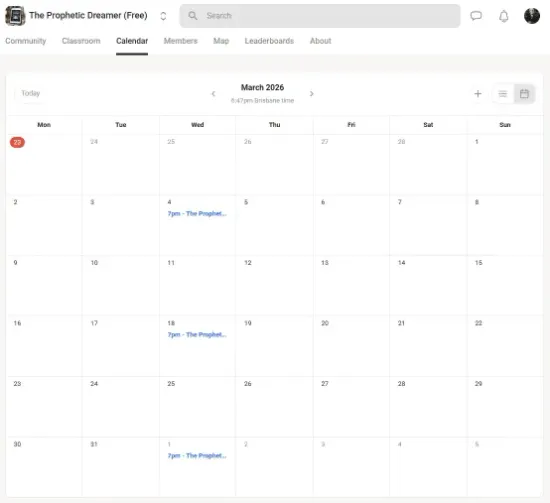This screenshot has height=503, width=550.
Task: Open the 7pm event on April 1
Action: (x=197, y=456)
